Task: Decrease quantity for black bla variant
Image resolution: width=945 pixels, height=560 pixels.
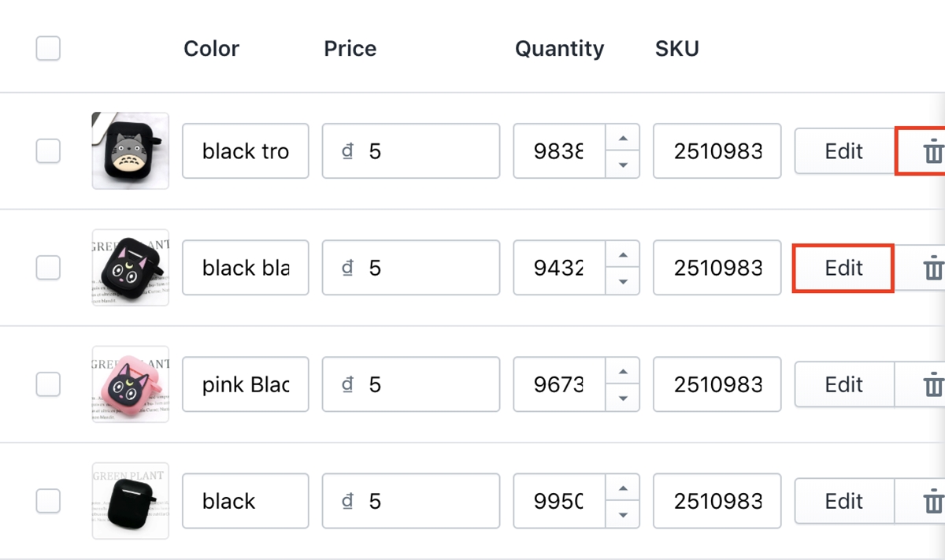Action: pos(623,281)
